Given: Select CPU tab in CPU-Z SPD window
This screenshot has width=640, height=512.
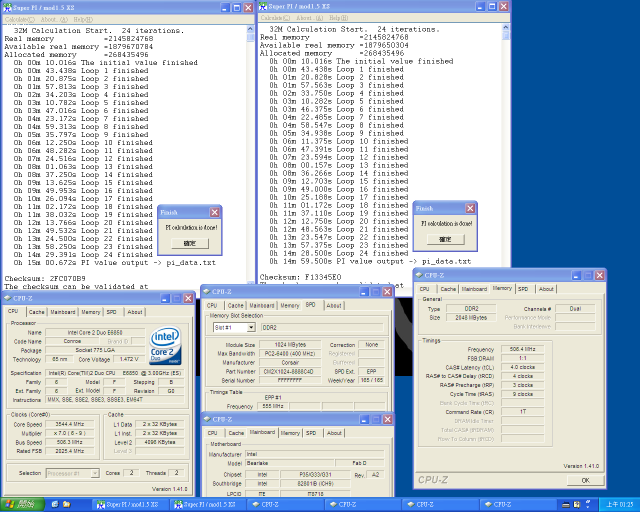Looking at the screenshot, I should pyautogui.click(x=212, y=305).
